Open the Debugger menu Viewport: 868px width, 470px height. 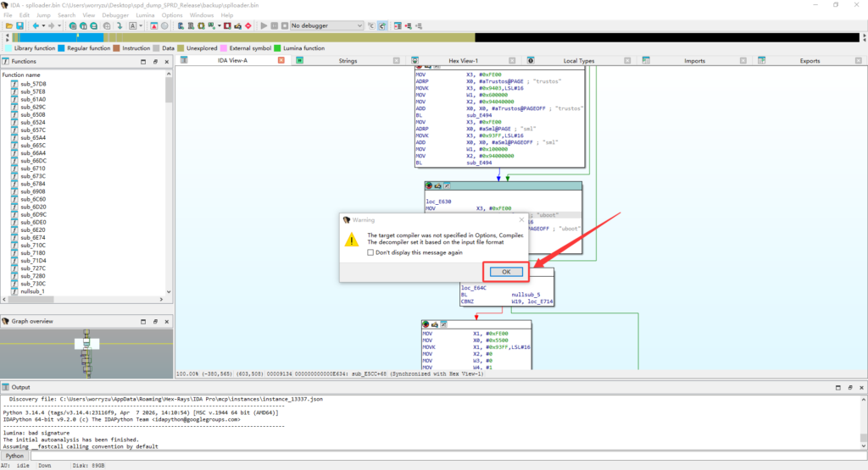115,15
